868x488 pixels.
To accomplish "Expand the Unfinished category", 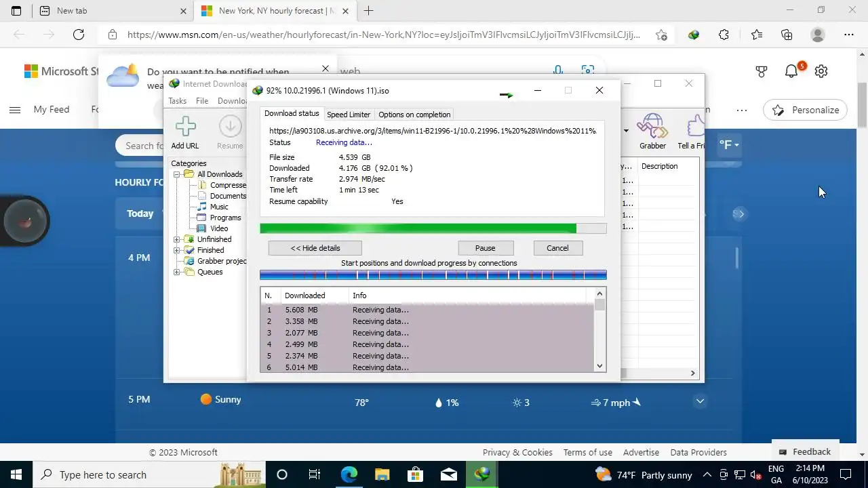I will coord(177,239).
